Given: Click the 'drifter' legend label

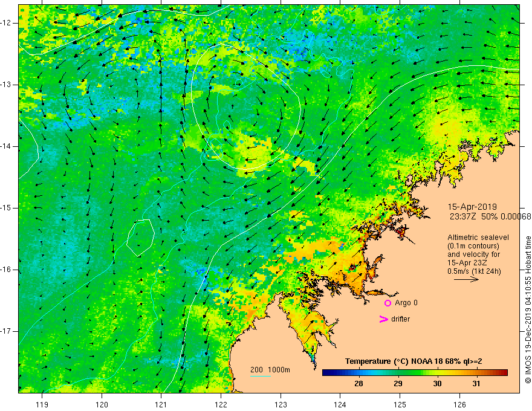Looking at the screenshot, I should [400, 319].
